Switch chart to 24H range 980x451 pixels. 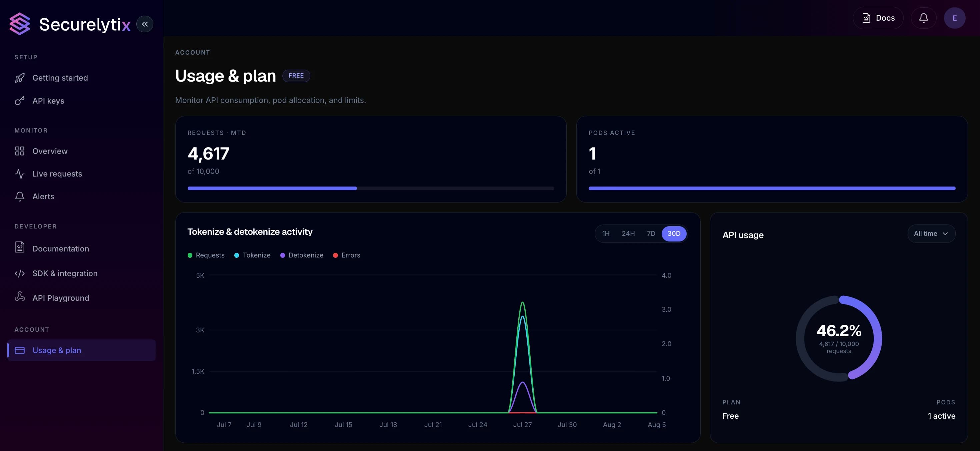pyautogui.click(x=628, y=233)
